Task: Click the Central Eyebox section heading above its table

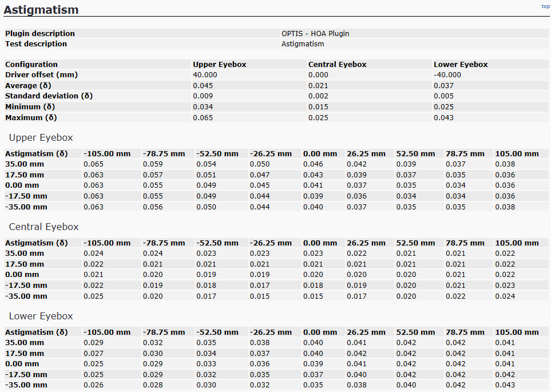Action: tap(43, 227)
